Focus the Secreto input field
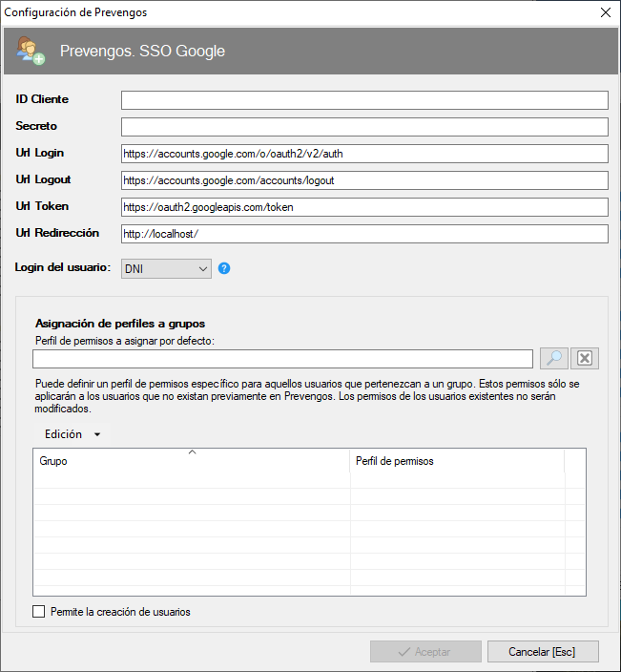Screen dimensions: 621x672 364,127
